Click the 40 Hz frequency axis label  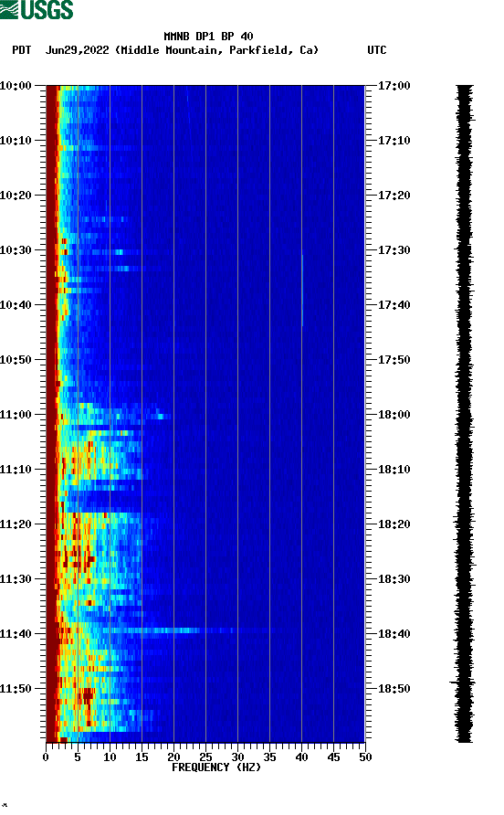click(301, 757)
